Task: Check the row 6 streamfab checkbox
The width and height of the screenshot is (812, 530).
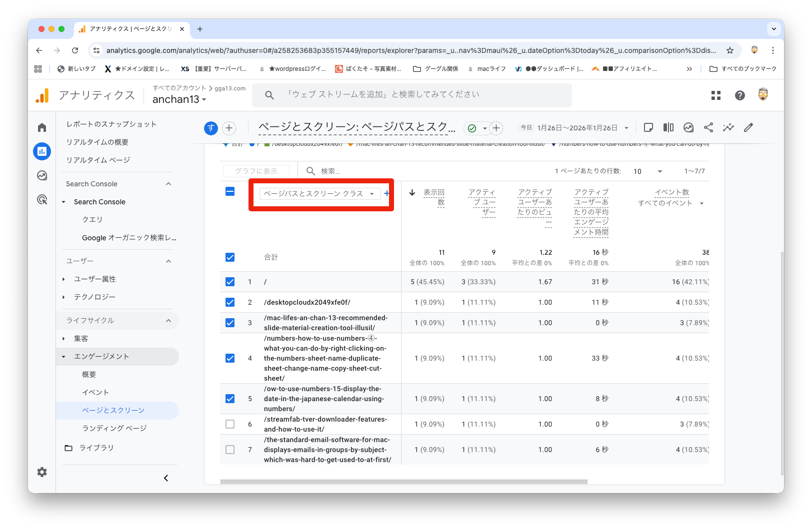Action: tap(230, 424)
